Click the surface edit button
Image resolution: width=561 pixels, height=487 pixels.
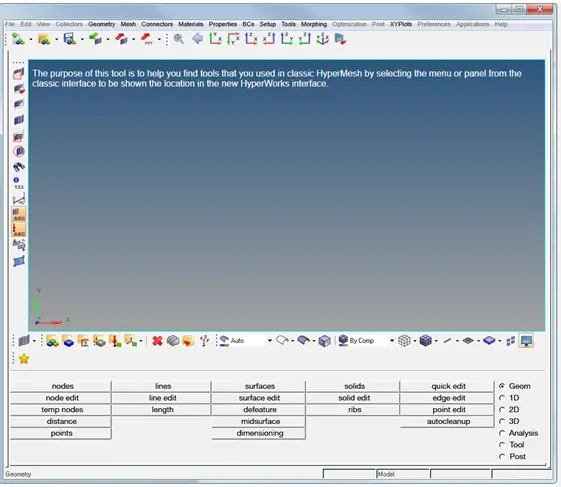(259, 398)
